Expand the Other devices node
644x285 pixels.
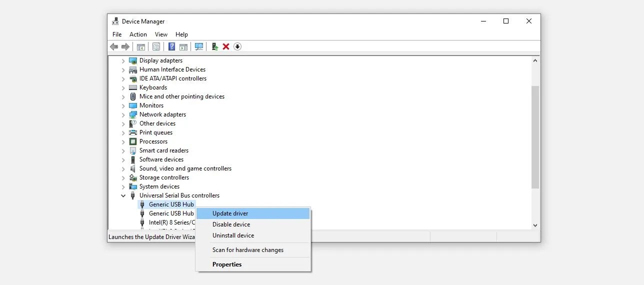(x=123, y=123)
